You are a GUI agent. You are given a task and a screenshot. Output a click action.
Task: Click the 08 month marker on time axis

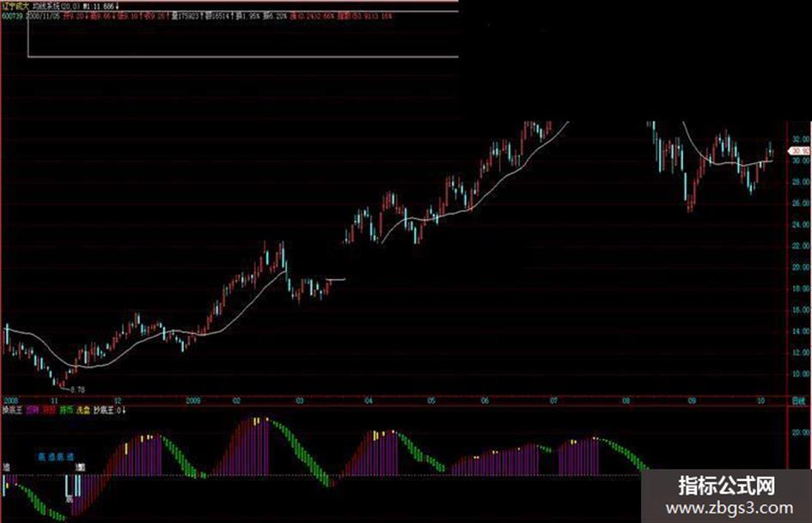click(x=626, y=401)
